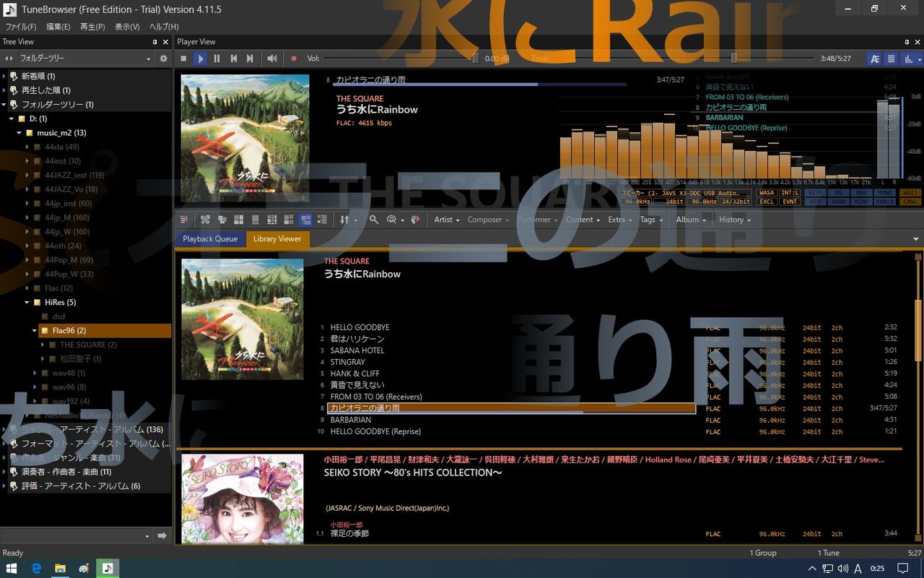Select the HiRes (5) folder
This screenshot has width=924, height=578.
(x=60, y=303)
